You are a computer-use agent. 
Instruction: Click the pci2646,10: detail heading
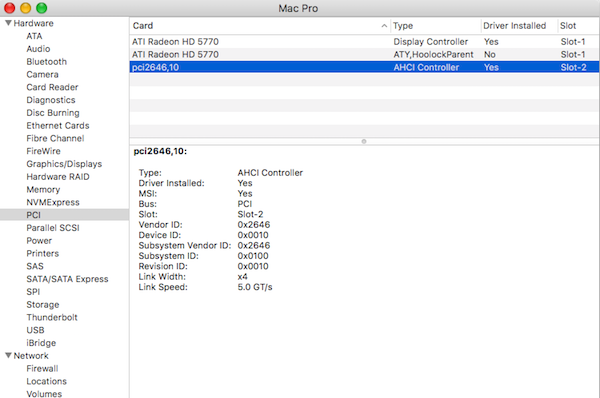(x=160, y=151)
